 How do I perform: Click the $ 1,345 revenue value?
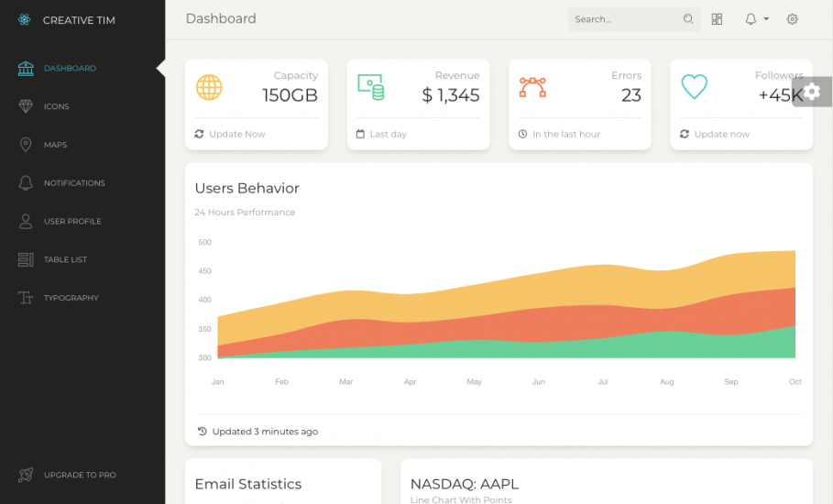coord(451,95)
